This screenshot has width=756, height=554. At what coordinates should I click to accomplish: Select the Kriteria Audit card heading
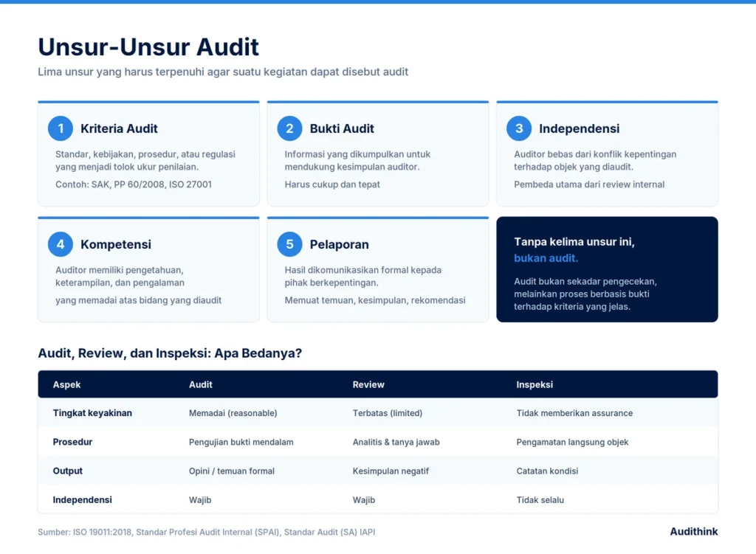(119, 128)
